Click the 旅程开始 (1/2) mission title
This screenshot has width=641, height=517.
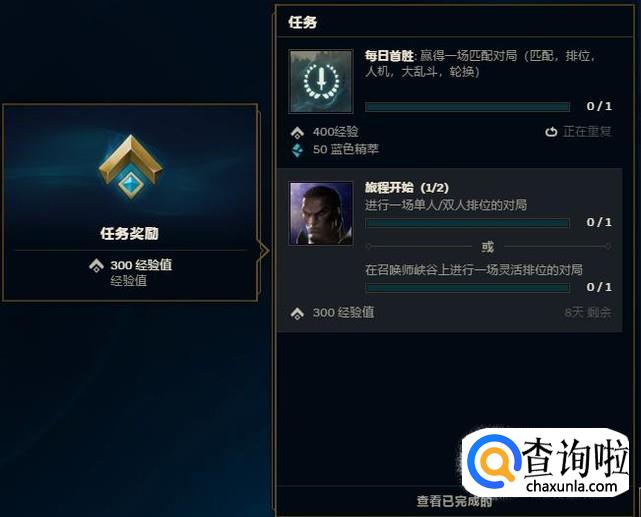[407, 188]
